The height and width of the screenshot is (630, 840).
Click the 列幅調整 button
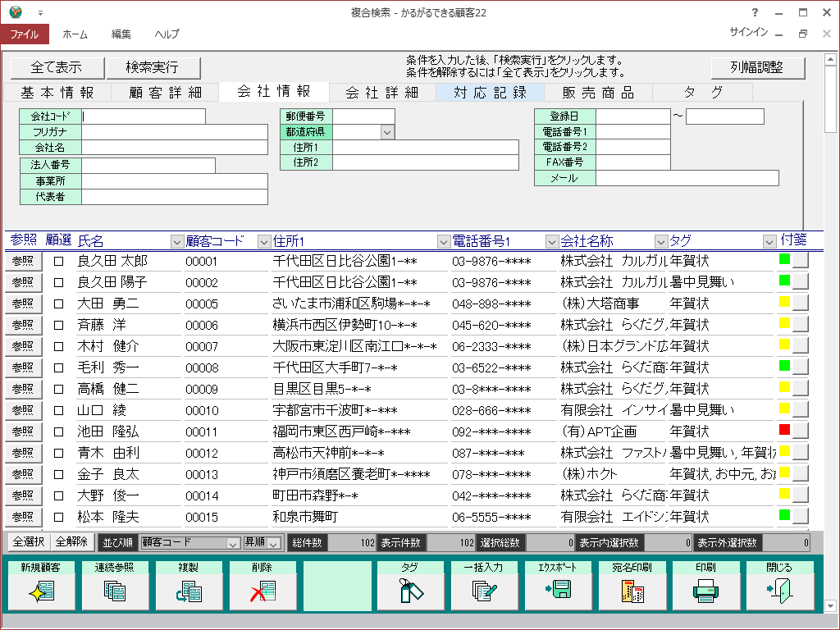(x=757, y=67)
